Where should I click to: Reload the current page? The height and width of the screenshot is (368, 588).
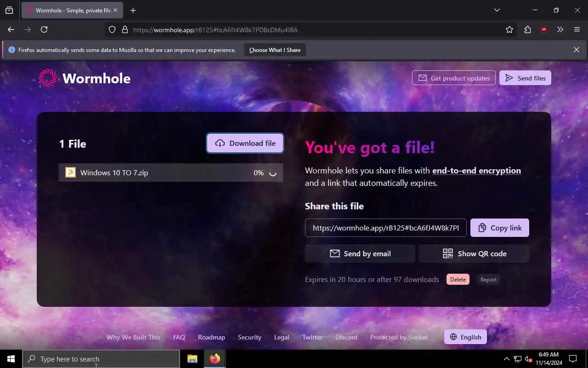[44, 29]
